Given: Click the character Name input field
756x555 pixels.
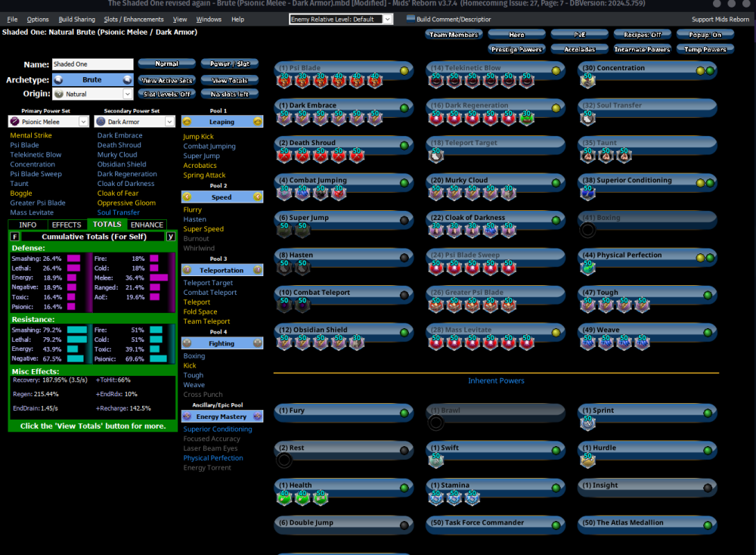Looking at the screenshot, I should pyautogui.click(x=91, y=65).
